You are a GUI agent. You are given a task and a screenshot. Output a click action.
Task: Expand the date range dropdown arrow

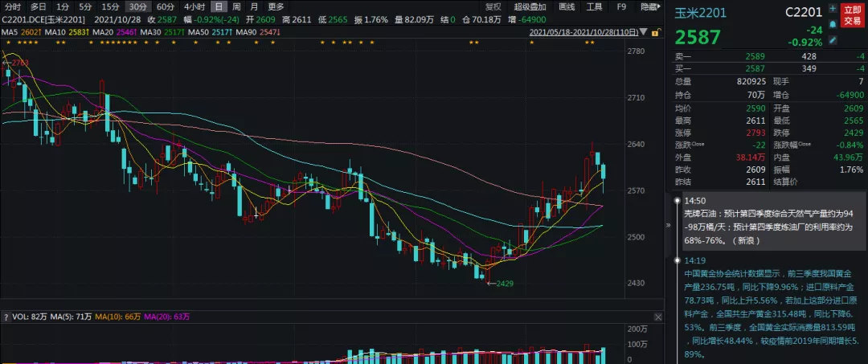click(x=643, y=33)
